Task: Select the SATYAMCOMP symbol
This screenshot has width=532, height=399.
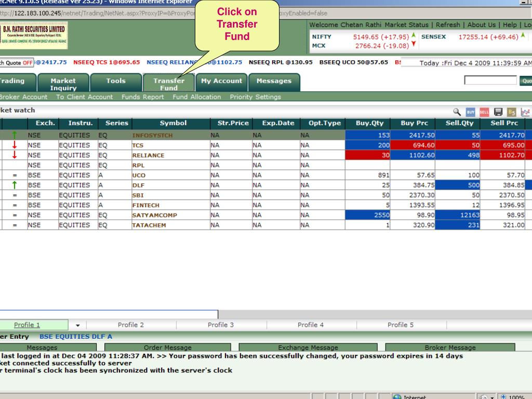Action: tap(155, 215)
